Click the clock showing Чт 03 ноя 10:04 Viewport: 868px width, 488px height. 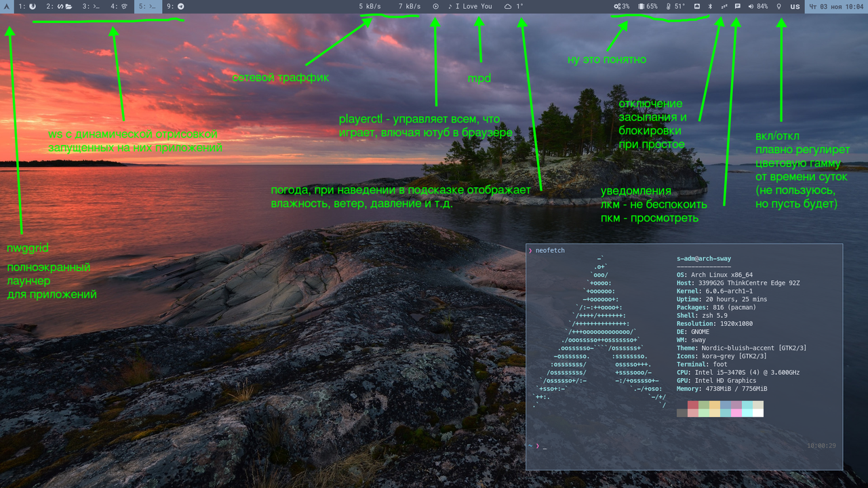(837, 6)
